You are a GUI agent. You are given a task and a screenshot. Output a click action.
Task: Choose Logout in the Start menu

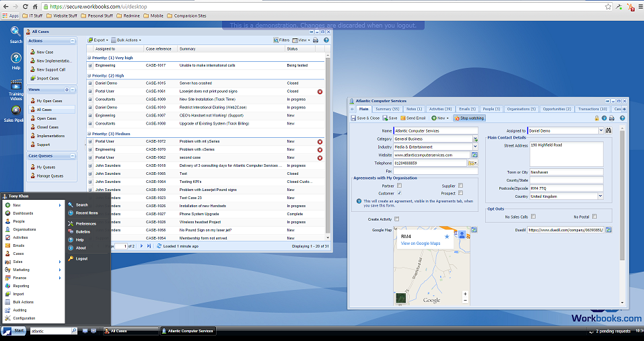(77, 259)
